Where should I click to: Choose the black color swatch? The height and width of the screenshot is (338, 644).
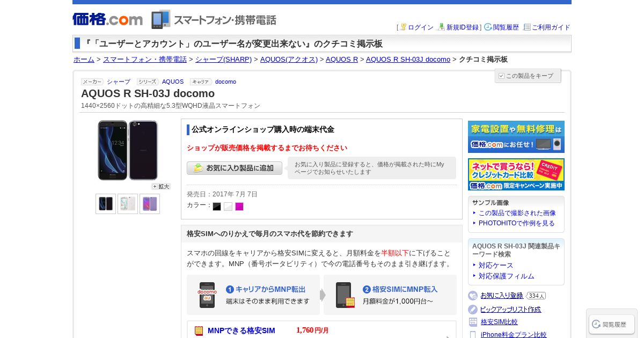pyautogui.click(x=217, y=207)
